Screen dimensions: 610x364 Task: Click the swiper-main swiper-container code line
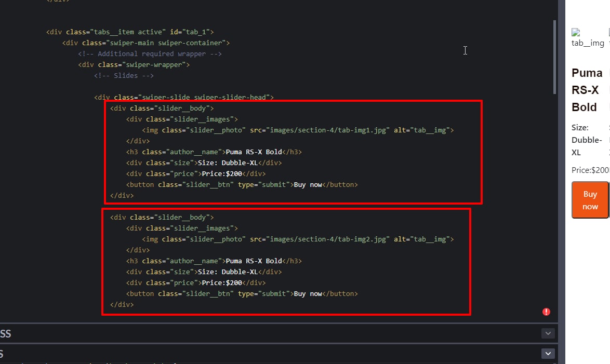(x=146, y=43)
